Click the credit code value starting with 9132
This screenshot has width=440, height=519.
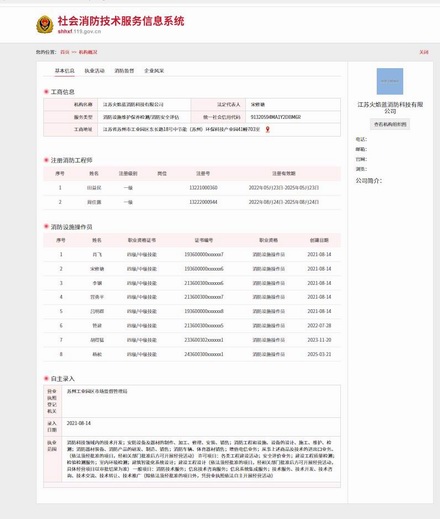(276, 117)
